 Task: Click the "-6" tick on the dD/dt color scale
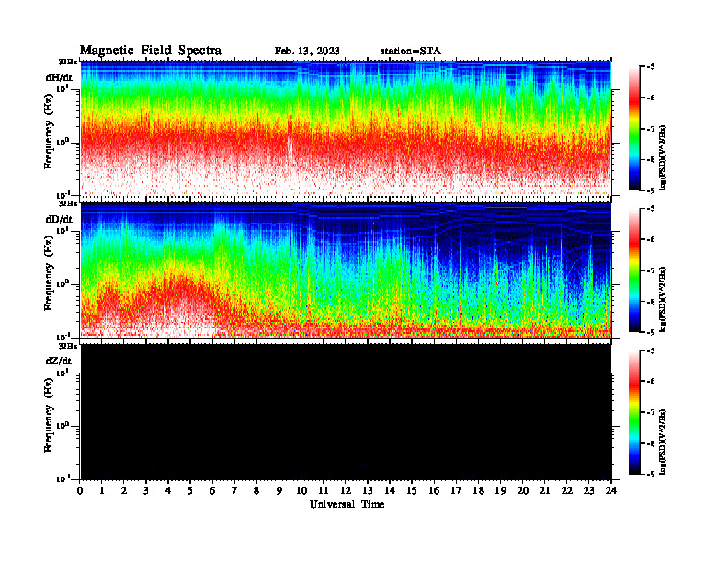click(650, 239)
